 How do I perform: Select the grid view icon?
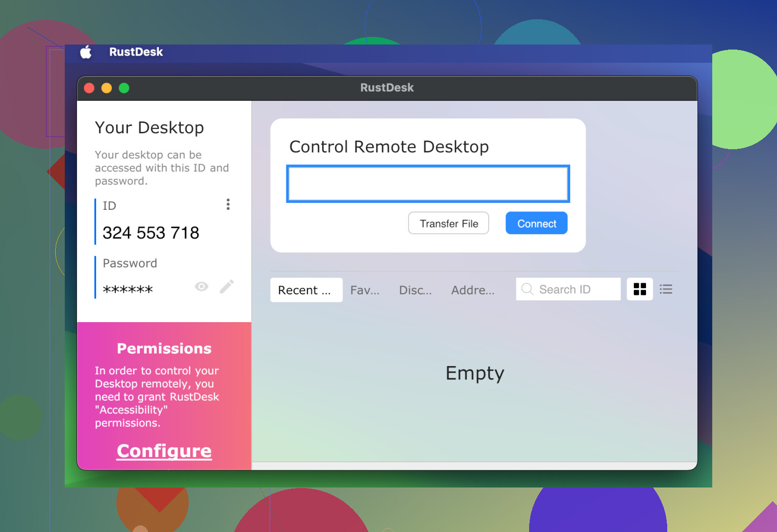(x=640, y=289)
